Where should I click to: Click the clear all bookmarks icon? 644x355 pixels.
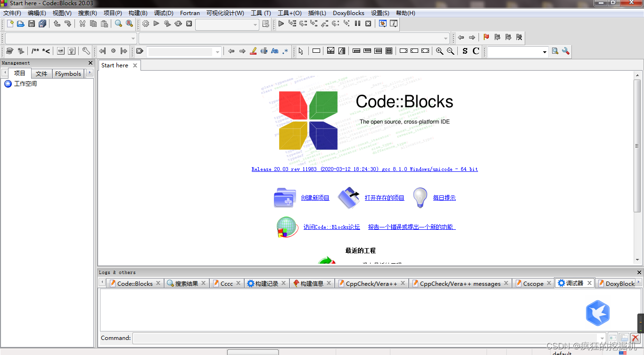coord(519,37)
